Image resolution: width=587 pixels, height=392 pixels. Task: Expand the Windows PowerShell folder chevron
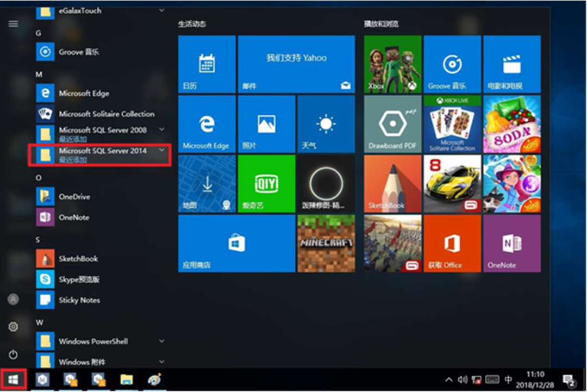pos(162,341)
